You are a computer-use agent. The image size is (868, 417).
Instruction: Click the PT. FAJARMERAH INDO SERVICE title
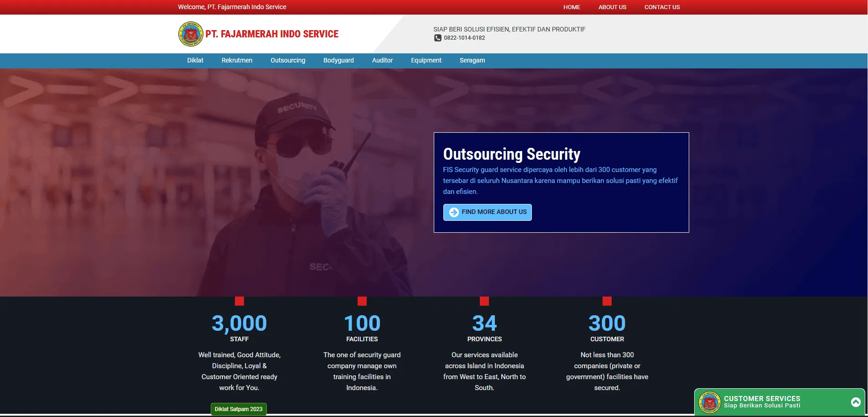click(x=272, y=34)
